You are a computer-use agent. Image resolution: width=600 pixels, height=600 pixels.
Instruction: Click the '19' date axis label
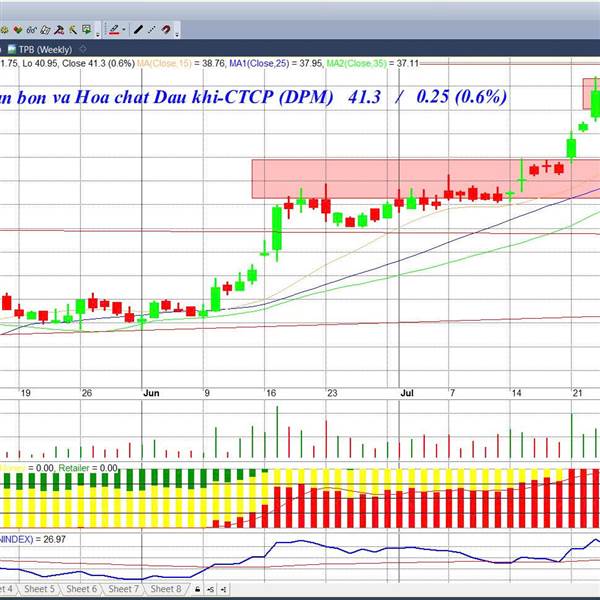[x=26, y=393]
